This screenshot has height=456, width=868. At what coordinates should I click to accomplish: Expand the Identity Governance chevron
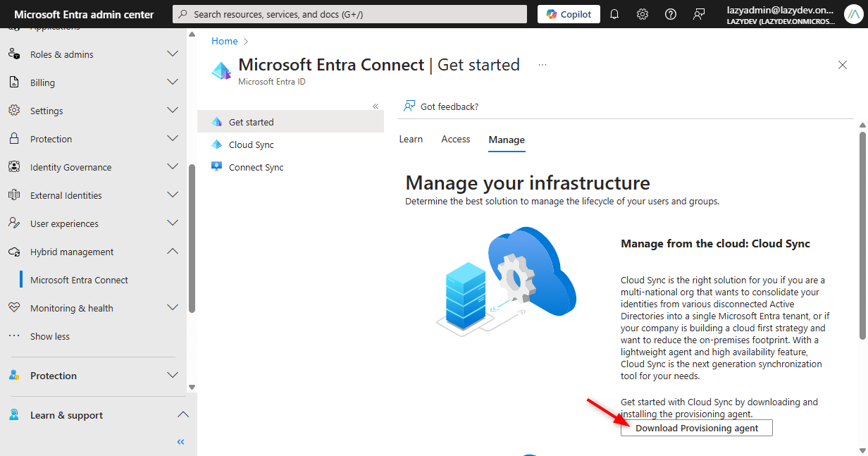coord(173,167)
